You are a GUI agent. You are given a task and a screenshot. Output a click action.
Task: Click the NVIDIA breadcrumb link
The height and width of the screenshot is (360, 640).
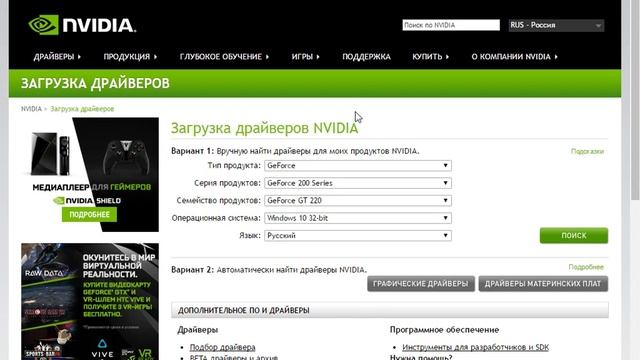(31, 109)
